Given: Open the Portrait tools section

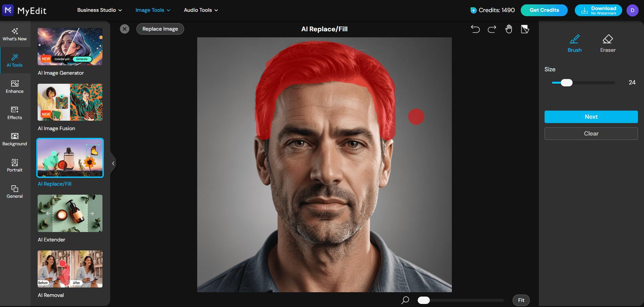Looking at the screenshot, I should (14, 165).
